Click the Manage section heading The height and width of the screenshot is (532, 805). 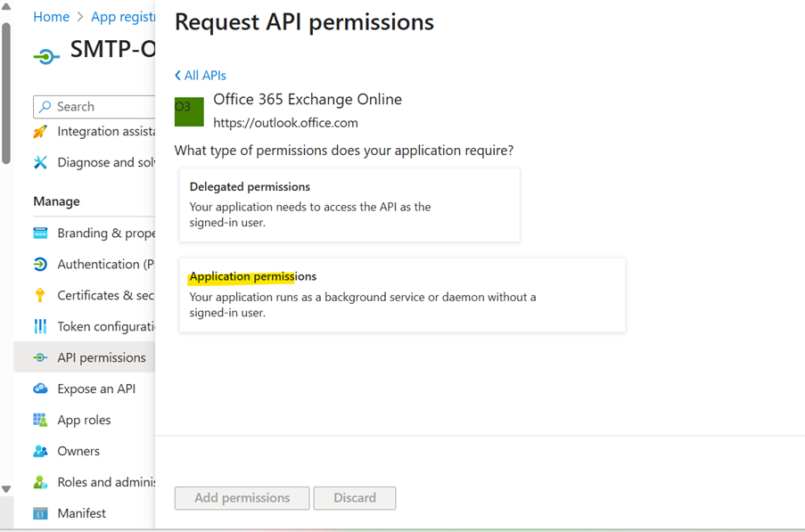[x=56, y=201]
